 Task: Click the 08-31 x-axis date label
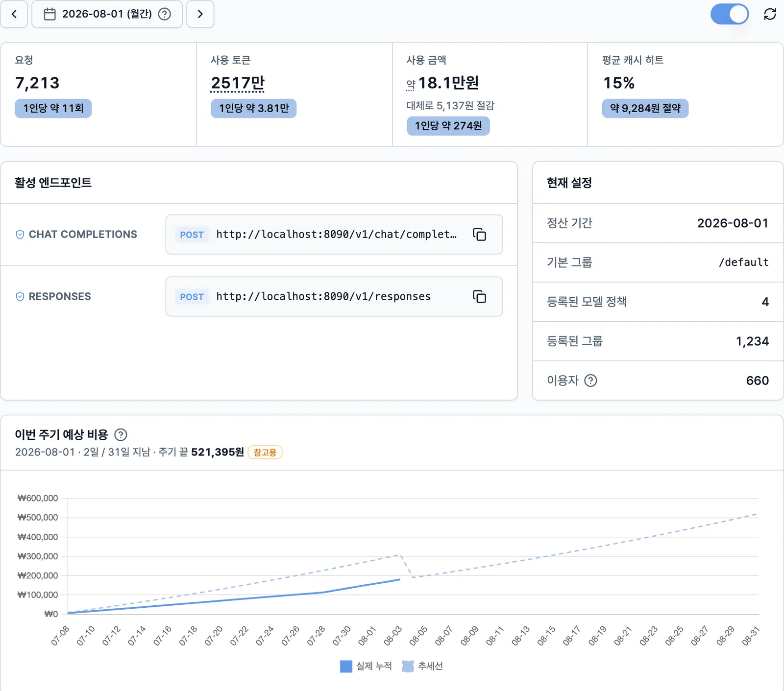(x=750, y=636)
